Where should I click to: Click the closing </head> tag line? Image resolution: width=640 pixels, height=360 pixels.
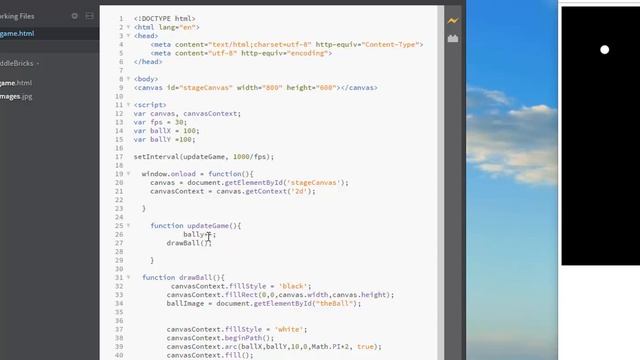click(x=148, y=62)
